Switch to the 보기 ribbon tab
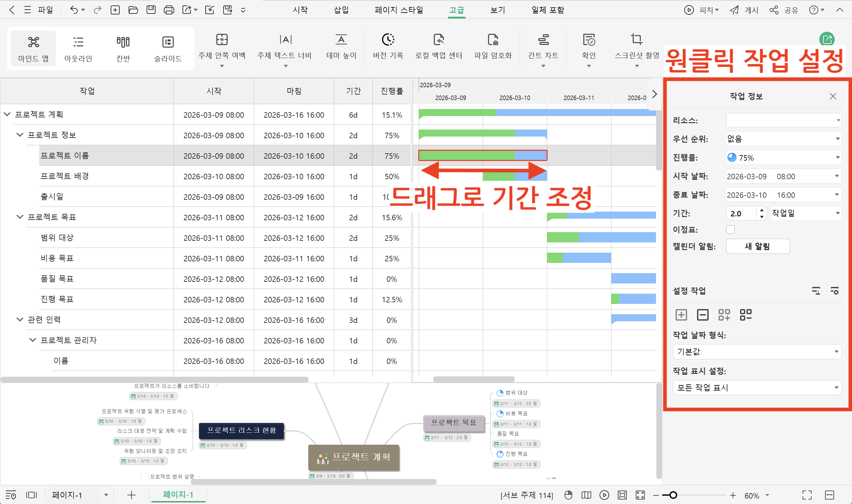This screenshot has width=852, height=504. pos(497,10)
